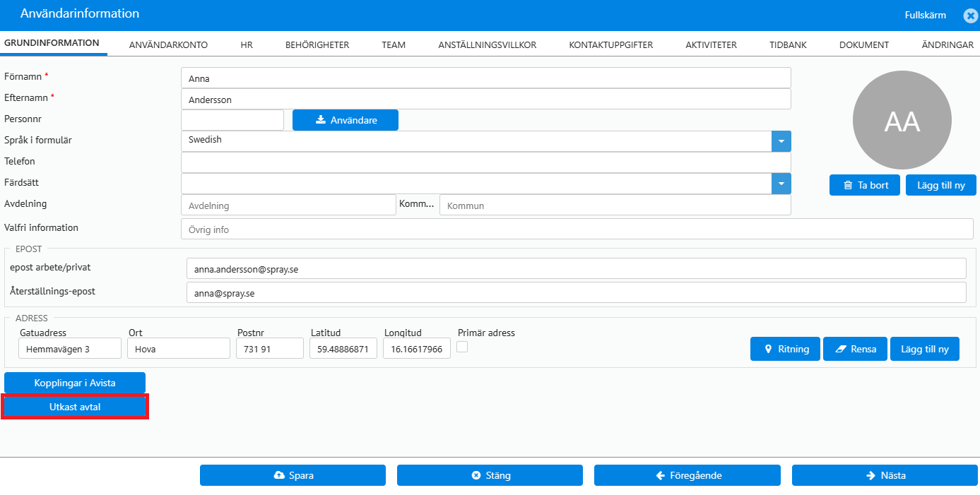Close the Användarinformation dialog with the X icon
The height and width of the screenshot is (495, 980).
pyautogui.click(x=970, y=16)
